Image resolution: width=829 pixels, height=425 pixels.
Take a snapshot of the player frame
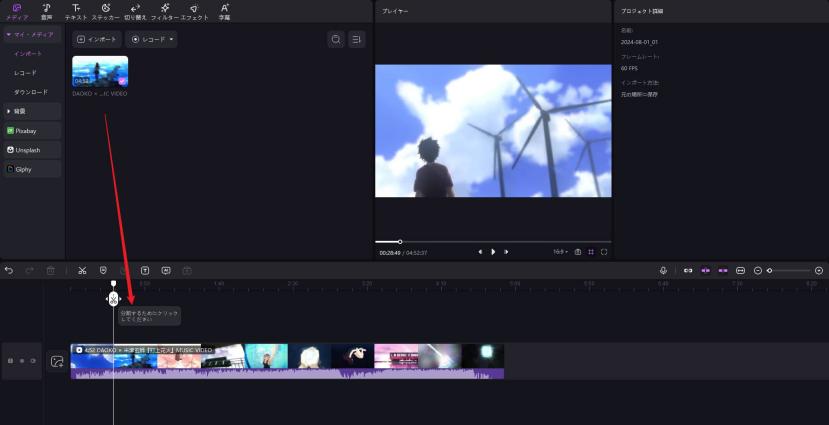pos(578,252)
